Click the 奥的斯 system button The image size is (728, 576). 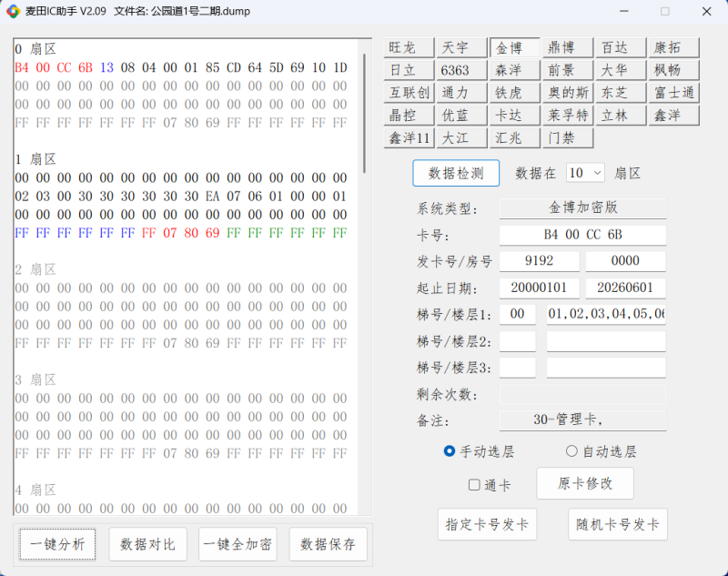point(568,93)
